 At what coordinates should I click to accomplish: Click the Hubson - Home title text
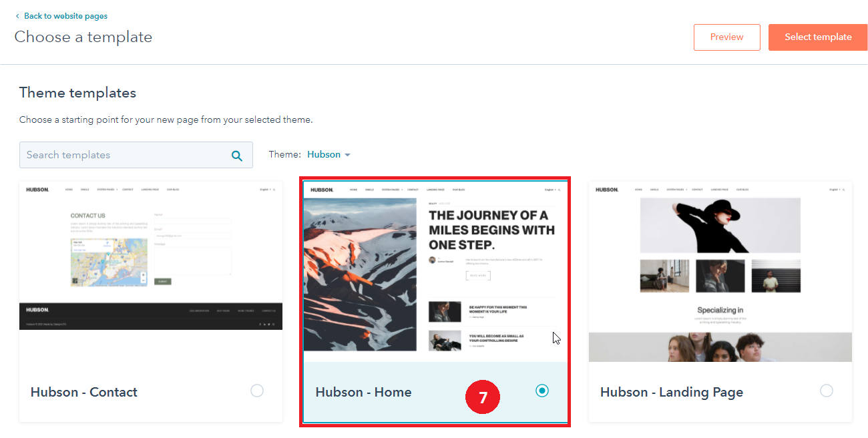click(363, 392)
